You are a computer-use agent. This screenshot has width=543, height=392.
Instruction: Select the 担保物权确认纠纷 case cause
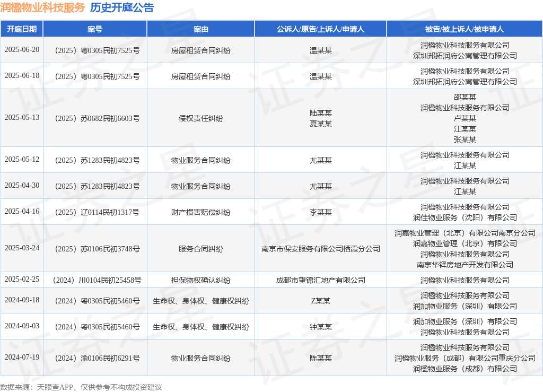(x=201, y=280)
